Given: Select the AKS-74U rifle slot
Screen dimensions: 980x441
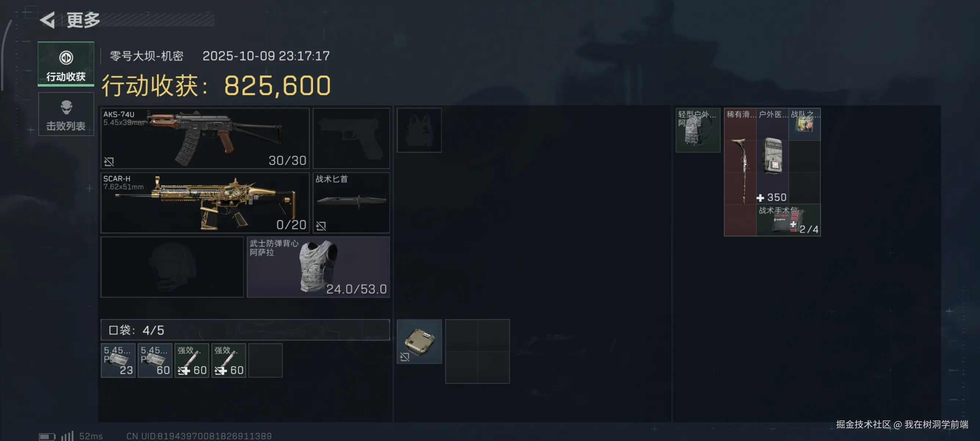Looking at the screenshot, I should click(205, 138).
